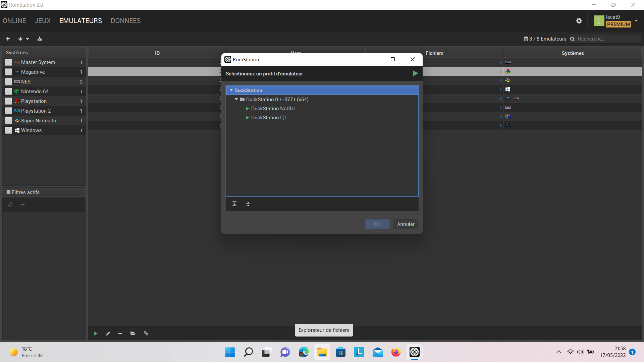The height and width of the screenshot is (362, 644).
Task: Click the ID column header
Action: (157, 53)
